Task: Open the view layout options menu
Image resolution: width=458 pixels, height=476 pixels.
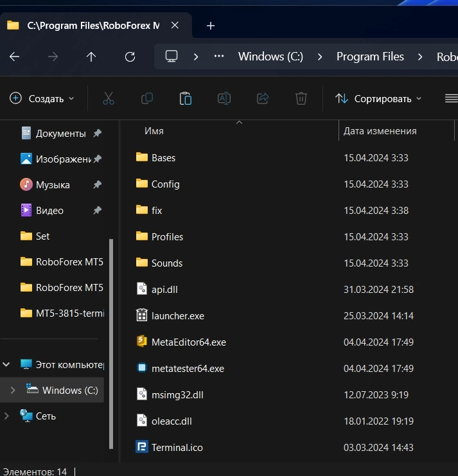Action: click(x=452, y=99)
